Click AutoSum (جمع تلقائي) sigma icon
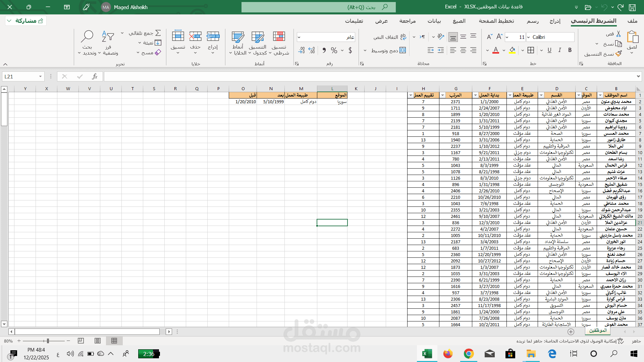The image size is (644, 362). tap(158, 33)
